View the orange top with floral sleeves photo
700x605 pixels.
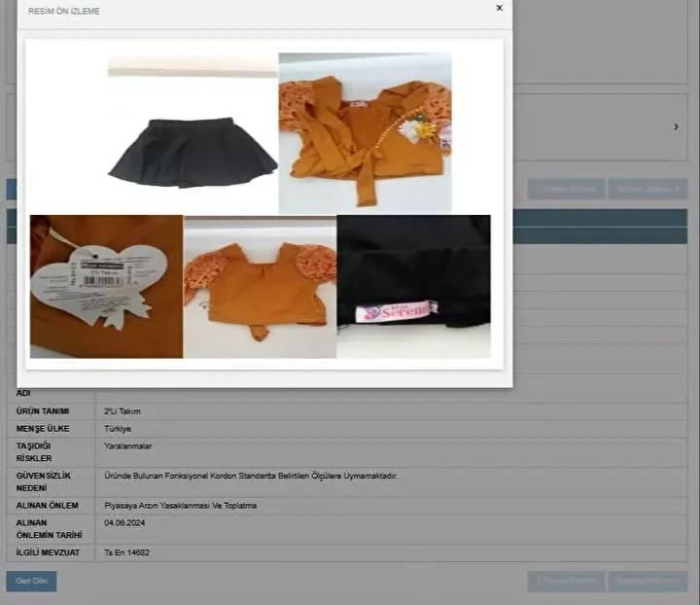click(x=260, y=288)
